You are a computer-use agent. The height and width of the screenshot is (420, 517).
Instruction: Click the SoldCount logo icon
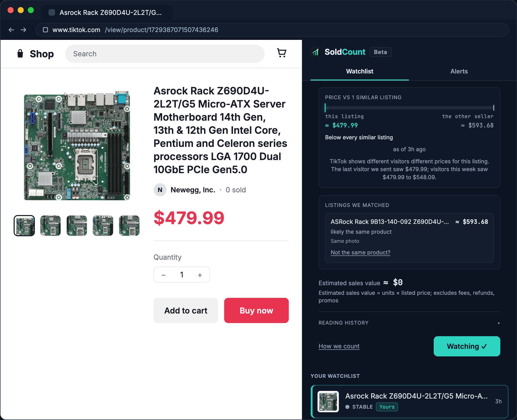pos(316,52)
